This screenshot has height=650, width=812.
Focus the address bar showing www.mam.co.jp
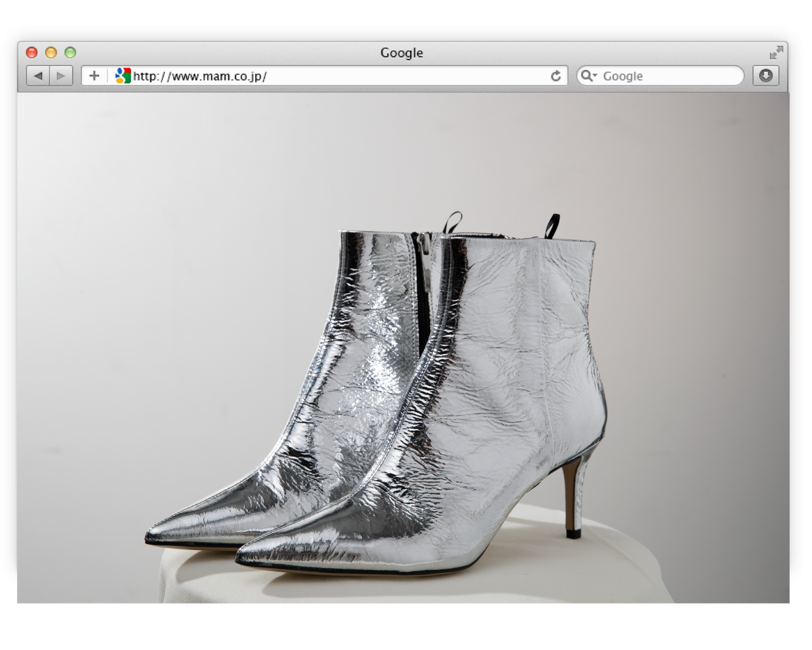(x=325, y=76)
